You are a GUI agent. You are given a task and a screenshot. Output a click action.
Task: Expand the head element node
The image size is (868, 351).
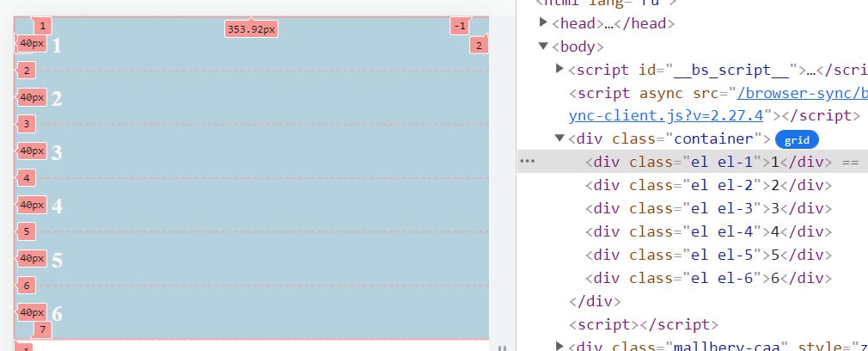click(x=544, y=22)
